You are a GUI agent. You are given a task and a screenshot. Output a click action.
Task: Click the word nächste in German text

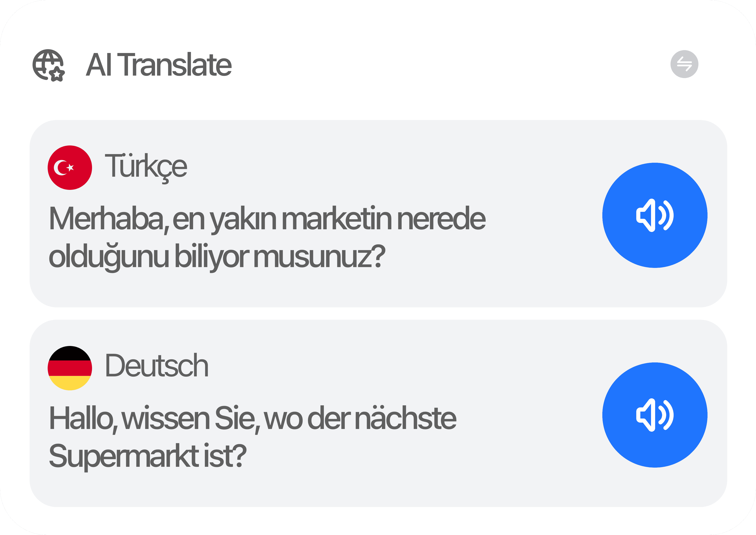coord(406,418)
